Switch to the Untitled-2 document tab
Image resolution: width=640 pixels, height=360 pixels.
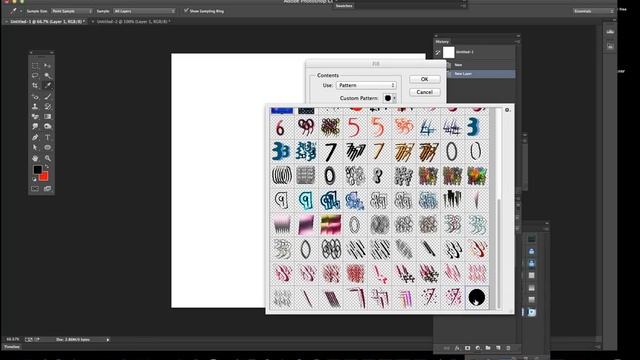tap(133, 21)
